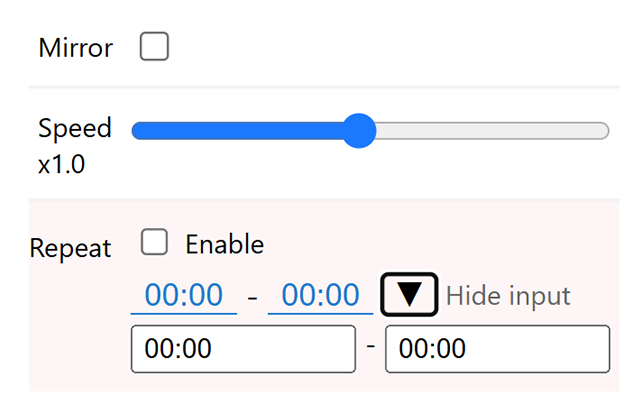Click the Mirror label
This screenshot has width=640, height=400.
[x=75, y=48]
